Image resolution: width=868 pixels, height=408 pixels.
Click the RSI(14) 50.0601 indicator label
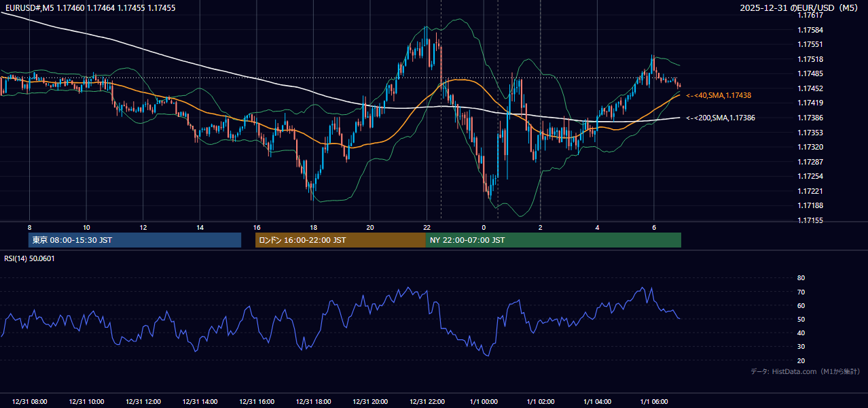(30, 258)
